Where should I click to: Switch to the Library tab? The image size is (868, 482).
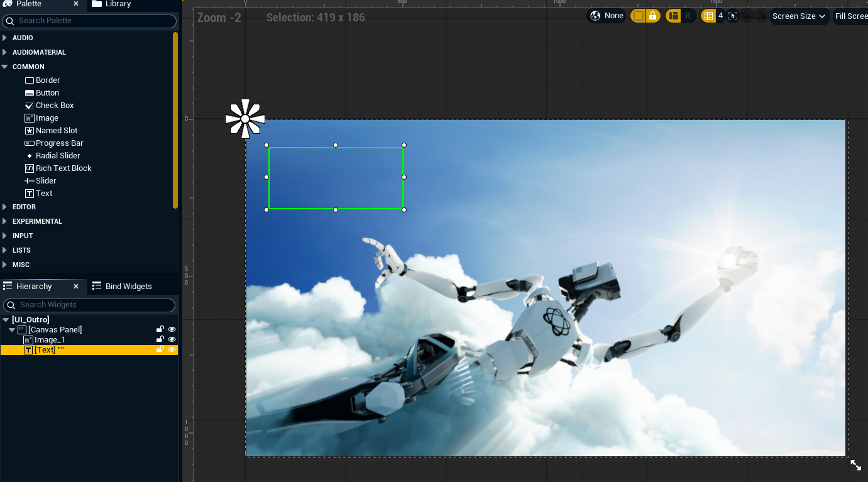(118, 4)
